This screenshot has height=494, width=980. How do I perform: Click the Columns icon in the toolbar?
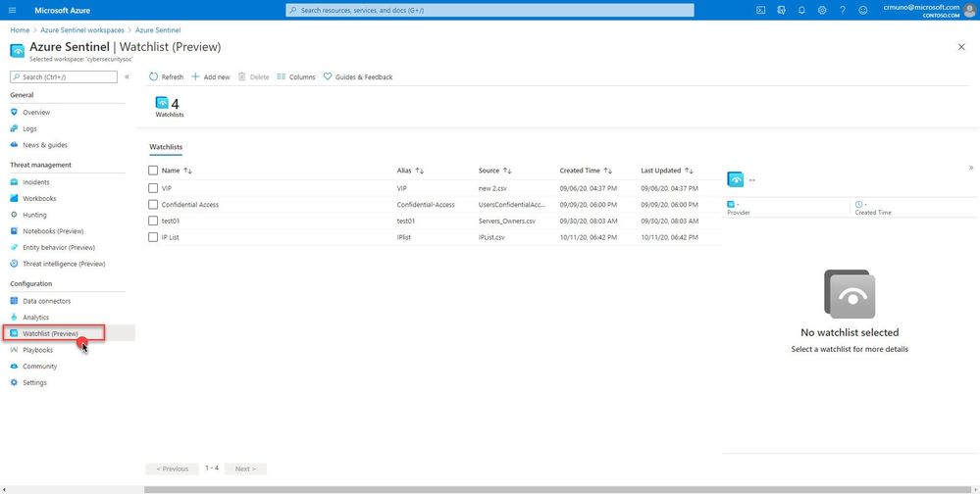click(x=282, y=76)
